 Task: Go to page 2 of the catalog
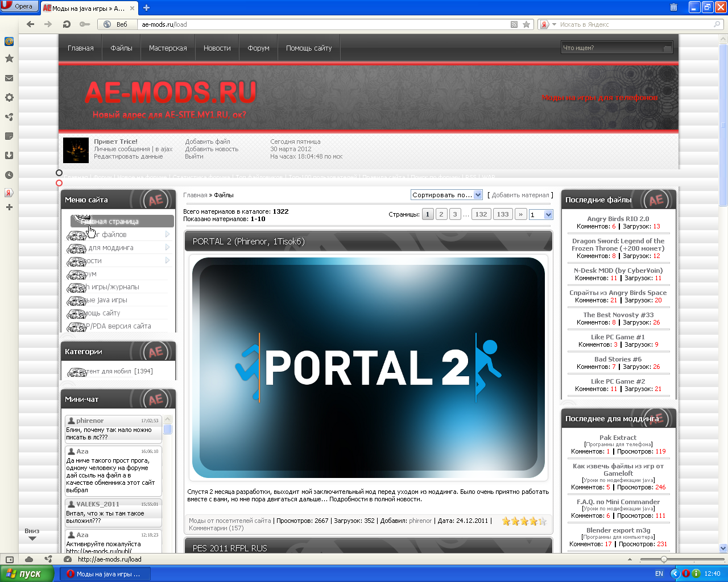[441, 214]
